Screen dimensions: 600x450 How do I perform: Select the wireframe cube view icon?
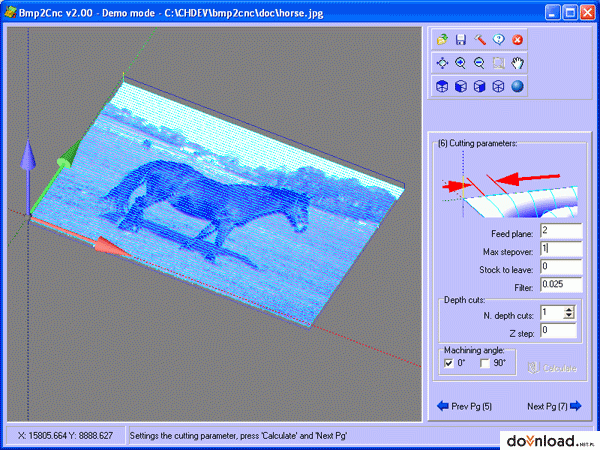click(x=499, y=86)
